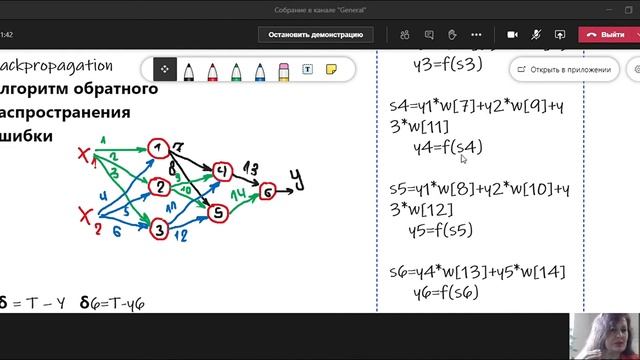Stop sharing via Остановить демонстрацию button

pos(316,35)
